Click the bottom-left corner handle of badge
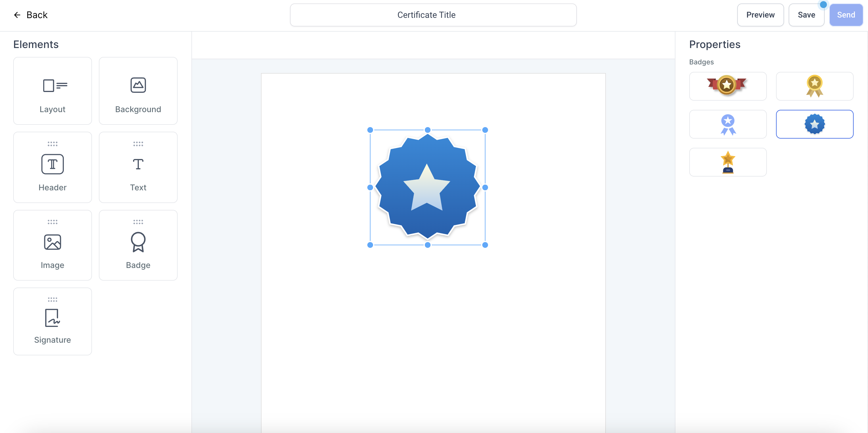The height and width of the screenshot is (433, 868). (x=370, y=245)
